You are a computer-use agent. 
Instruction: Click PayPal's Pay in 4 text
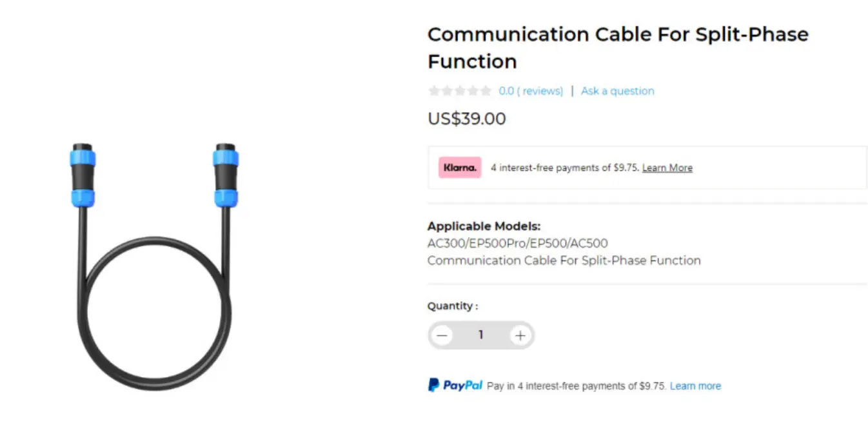[576, 386]
